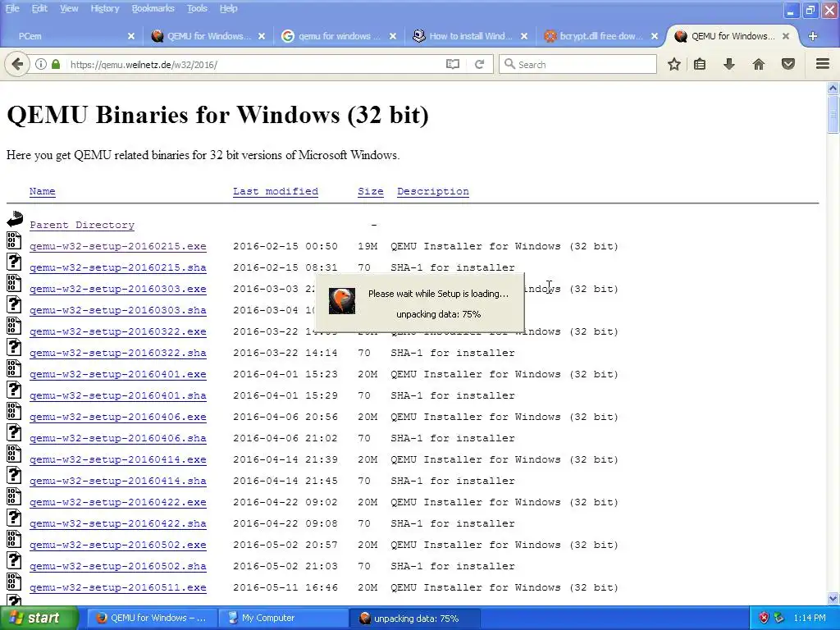This screenshot has height=630, width=840.
Task: Sort listing by Size column
Action: pyautogui.click(x=371, y=191)
